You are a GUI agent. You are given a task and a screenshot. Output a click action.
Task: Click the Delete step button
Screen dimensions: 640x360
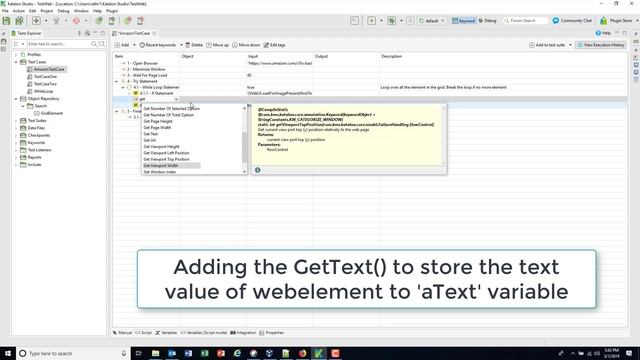194,45
